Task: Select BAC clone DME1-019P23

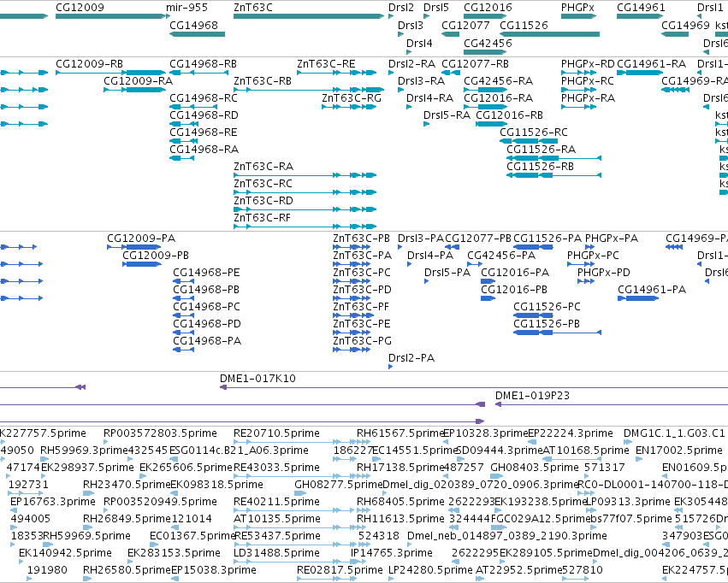Action: [x=533, y=396]
